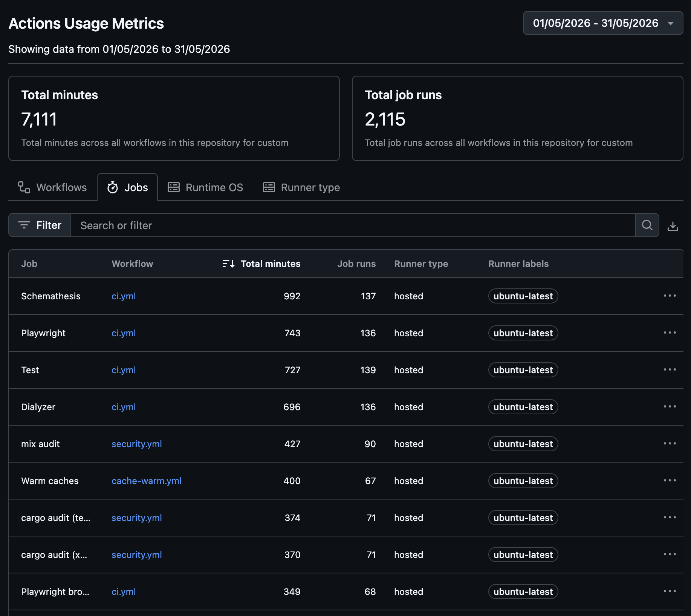Open the three-dot menu for cargo audit (x... row
The height and width of the screenshot is (616, 691).
tap(670, 554)
